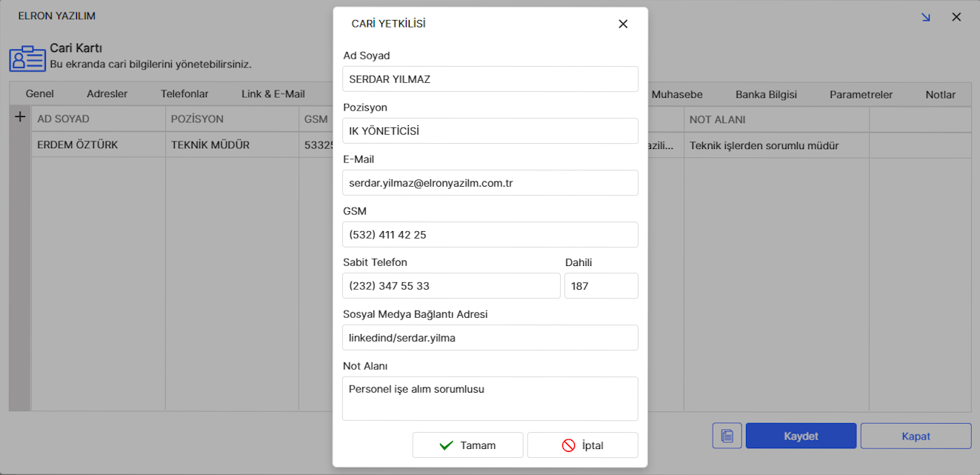Click the Cari Kartı ID card icon

pos(27,59)
